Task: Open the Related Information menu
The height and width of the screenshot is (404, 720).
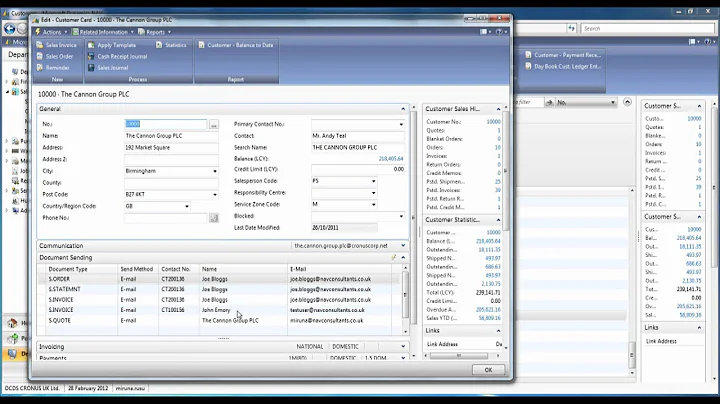Action: pyautogui.click(x=103, y=32)
